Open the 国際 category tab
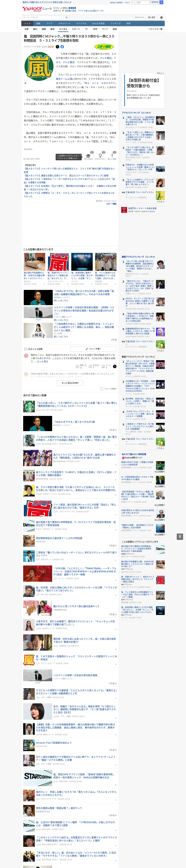The width and height of the screenshot is (186, 868). [x=44, y=29]
